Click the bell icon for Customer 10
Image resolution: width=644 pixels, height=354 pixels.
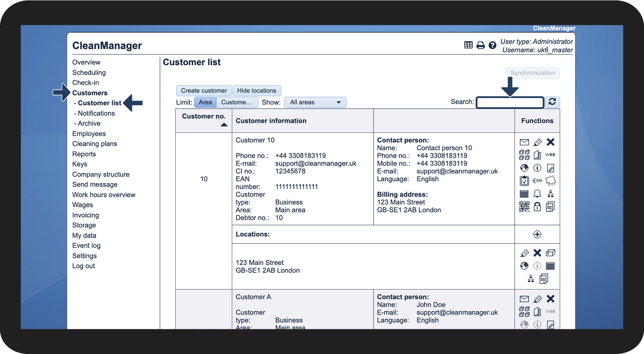(537, 194)
